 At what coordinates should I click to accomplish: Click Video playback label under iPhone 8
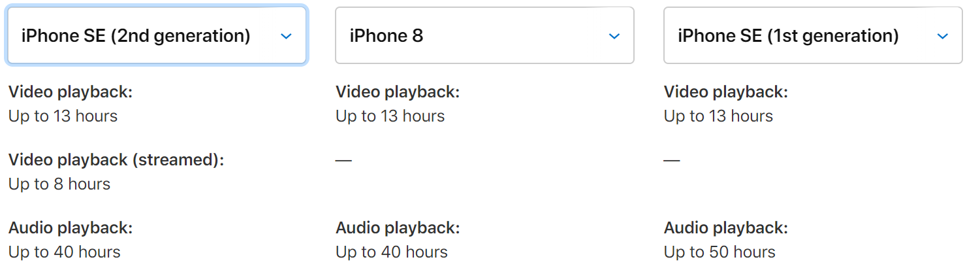(x=398, y=92)
